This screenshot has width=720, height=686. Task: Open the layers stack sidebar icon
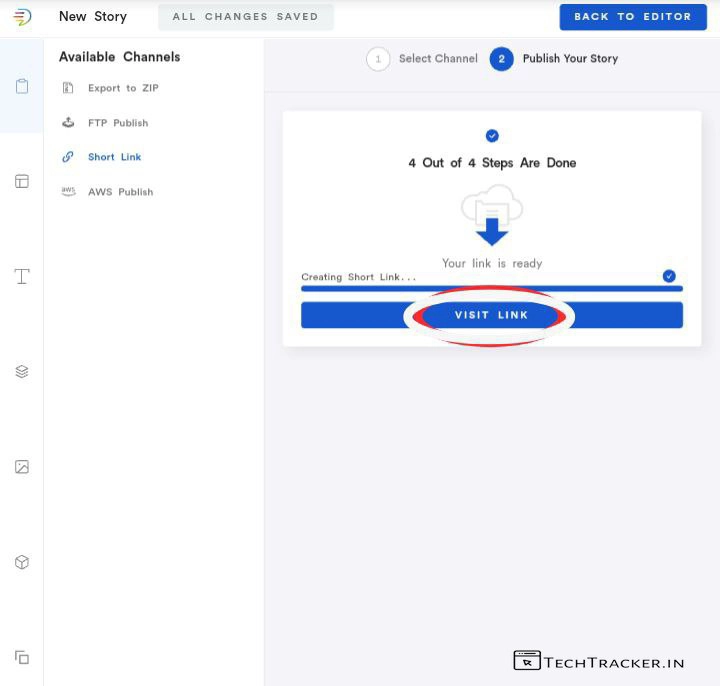tap(22, 371)
